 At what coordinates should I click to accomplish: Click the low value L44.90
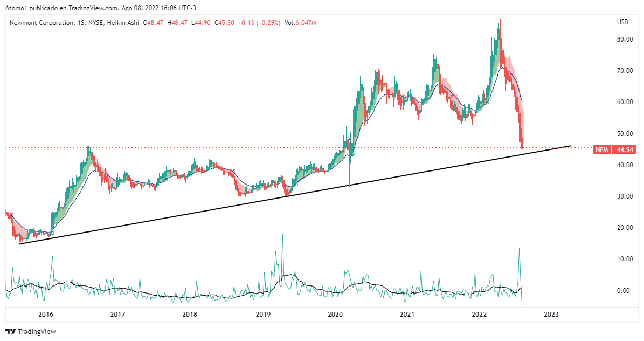coord(200,23)
